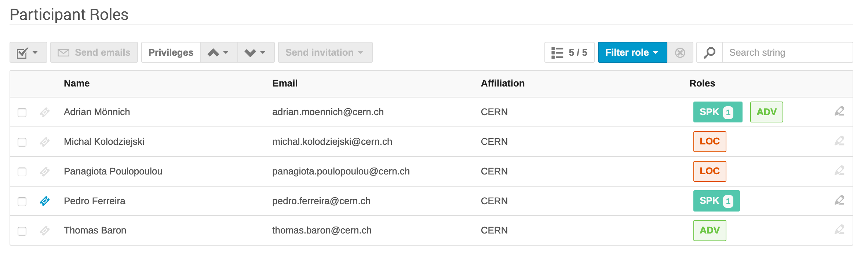Open the grant privileges up-arrow menu
This screenshot has width=868, height=261.
pos(219,52)
